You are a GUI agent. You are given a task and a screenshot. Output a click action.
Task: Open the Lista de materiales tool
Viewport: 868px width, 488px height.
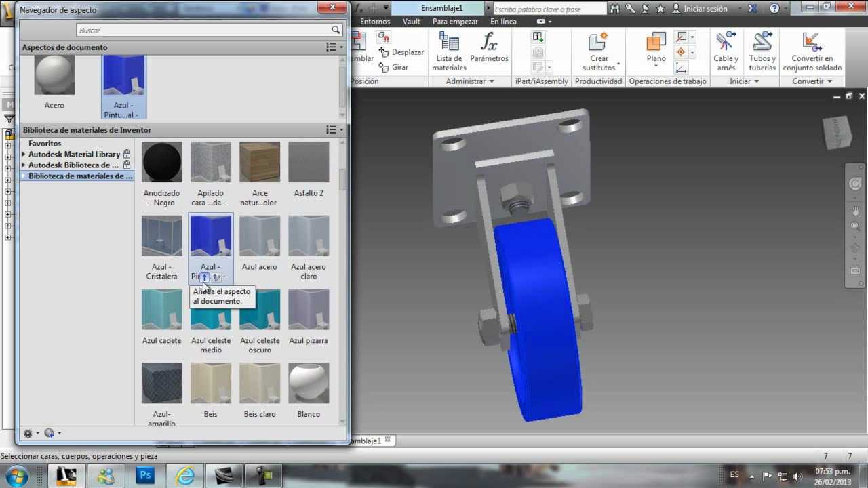(x=449, y=52)
